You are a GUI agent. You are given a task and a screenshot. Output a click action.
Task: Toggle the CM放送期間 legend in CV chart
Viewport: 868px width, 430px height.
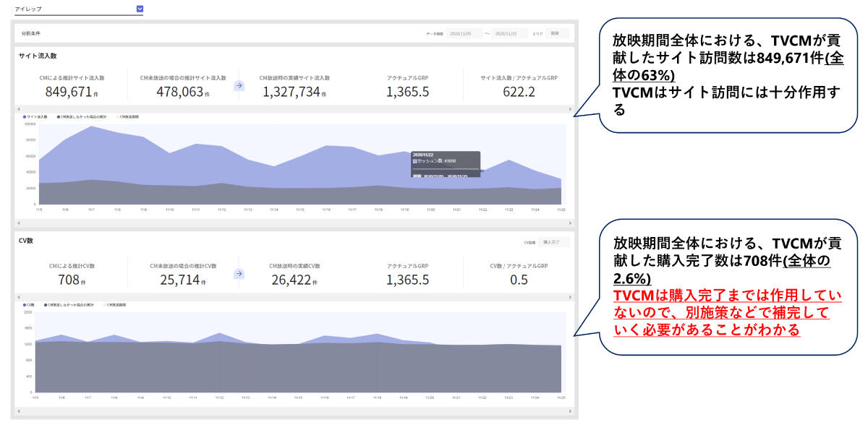click(x=117, y=305)
